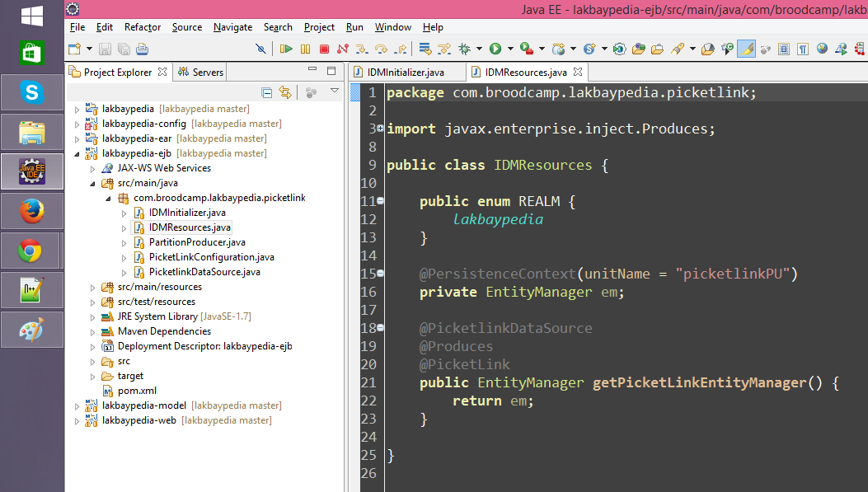Click the gear web services icon
Viewport: 868px width, 492px height.
(x=619, y=49)
